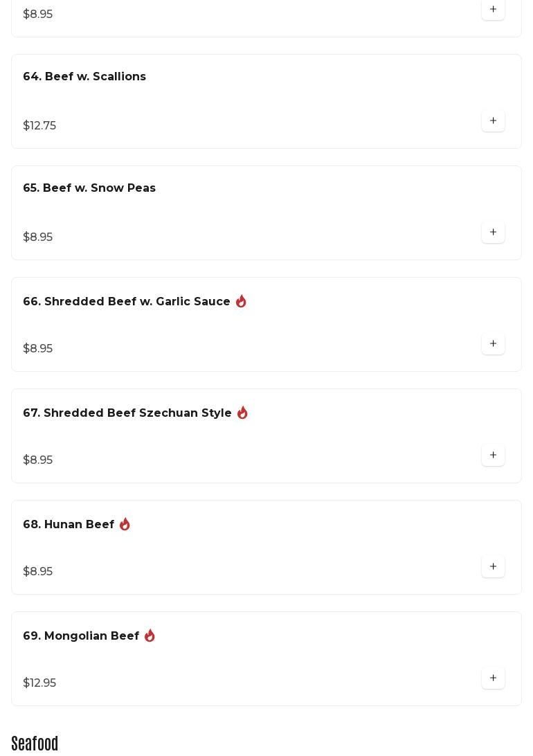Viewport: 533px width, 756px height.
Task: Open 69. Mongolian Beef details
Action: coord(81,636)
